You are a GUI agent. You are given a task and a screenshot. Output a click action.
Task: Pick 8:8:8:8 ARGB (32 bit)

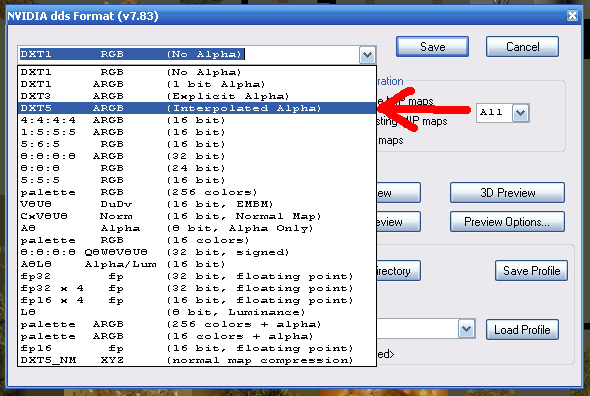(197, 156)
